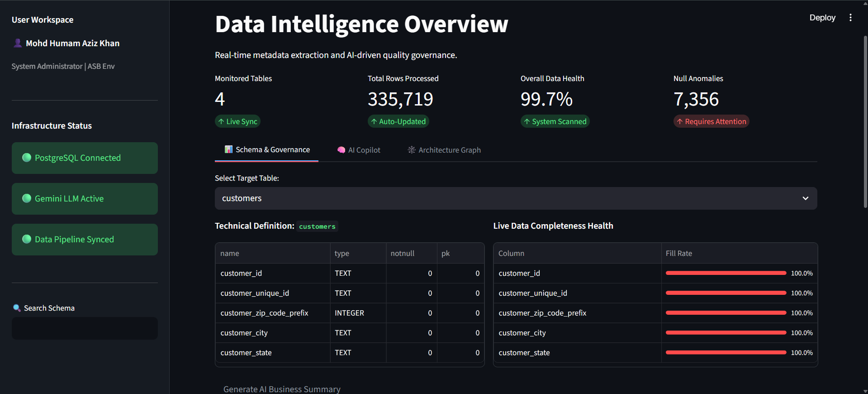Switch to the Architecture Graph tab
Screen dimensions: 868x394
[444, 150]
